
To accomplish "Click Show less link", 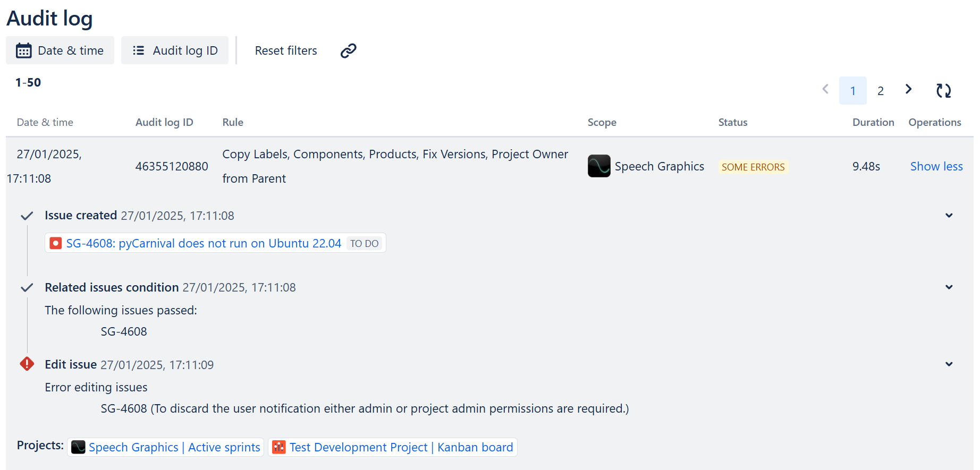I will click(936, 166).
